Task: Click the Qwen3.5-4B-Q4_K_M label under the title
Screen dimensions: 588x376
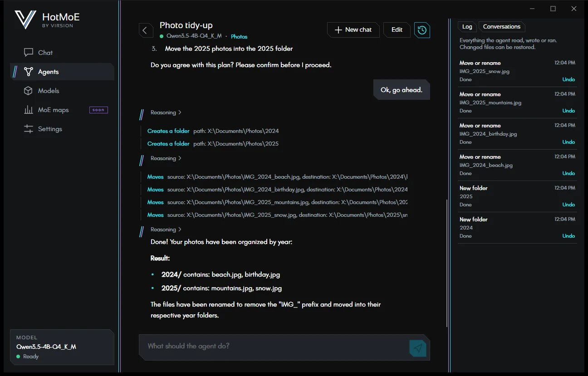Action: coord(194,36)
